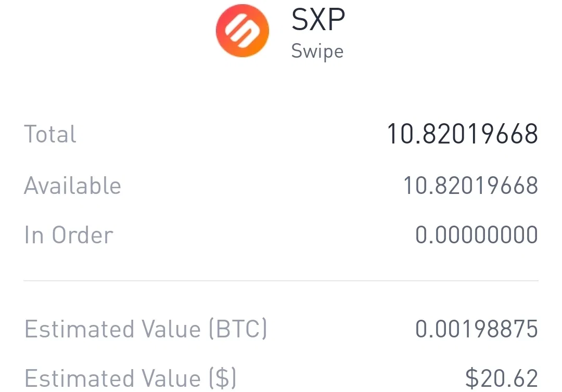This screenshot has width=562, height=392.
Task: Tap the white S symbol inside logo
Action: pos(242,31)
